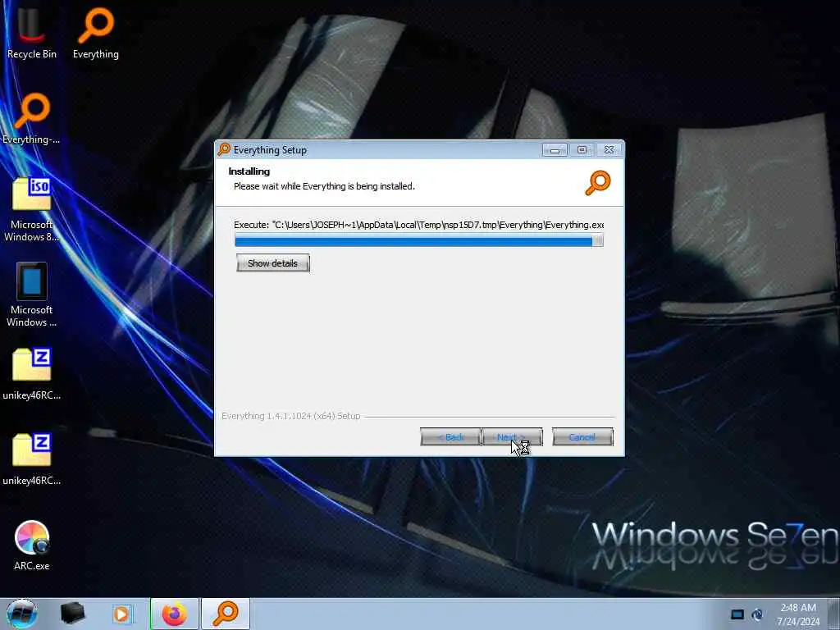This screenshot has width=840, height=630.
Task: Click the greyed-out Back button
Action: click(450, 437)
